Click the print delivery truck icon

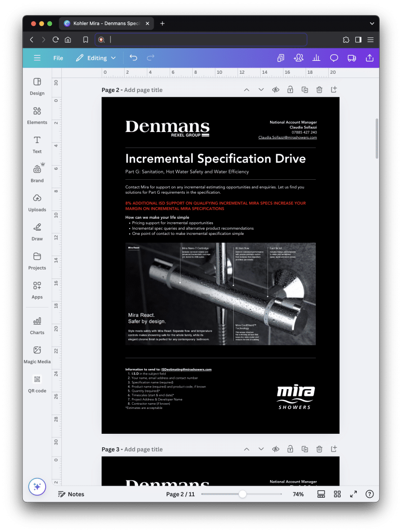[352, 58]
